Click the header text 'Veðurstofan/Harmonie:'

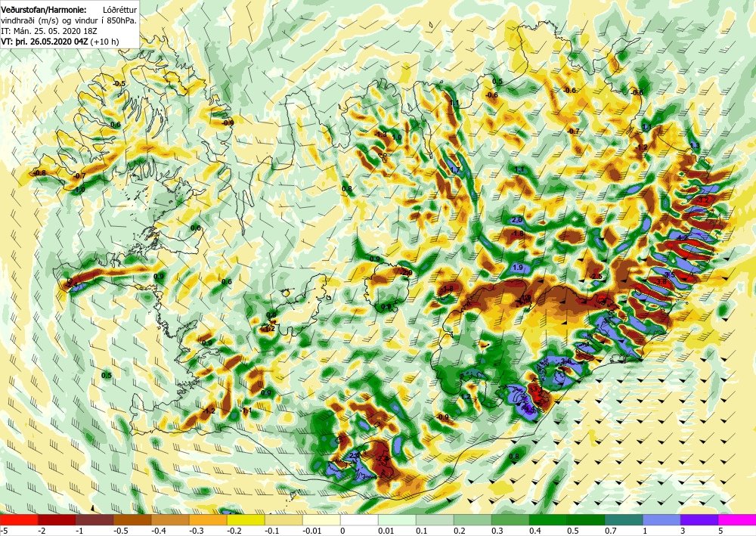coord(43,10)
